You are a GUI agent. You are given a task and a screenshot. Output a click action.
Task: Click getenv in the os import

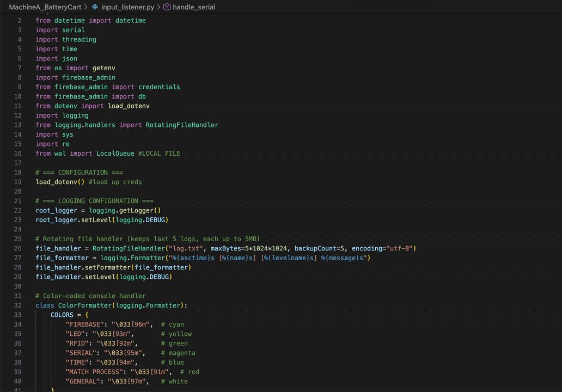(103, 68)
